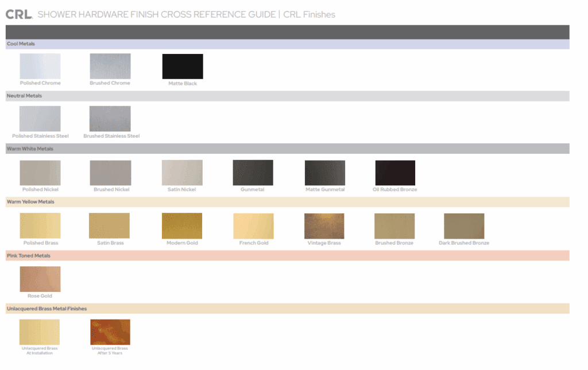Image resolution: width=588 pixels, height=370 pixels.
Task: Click the French Gold finish swatch
Action: pos(253,226)
